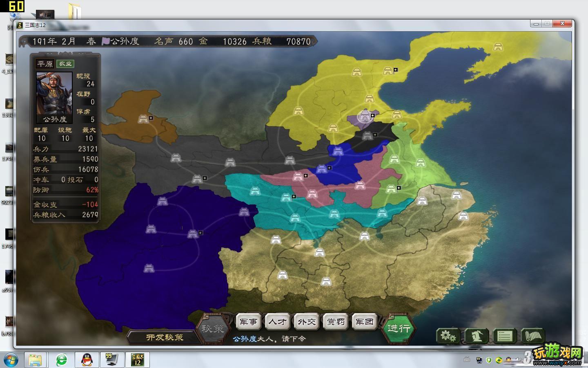Click the green 农业 tag
This screenshot has width=588, height=368.
[65, 64]
